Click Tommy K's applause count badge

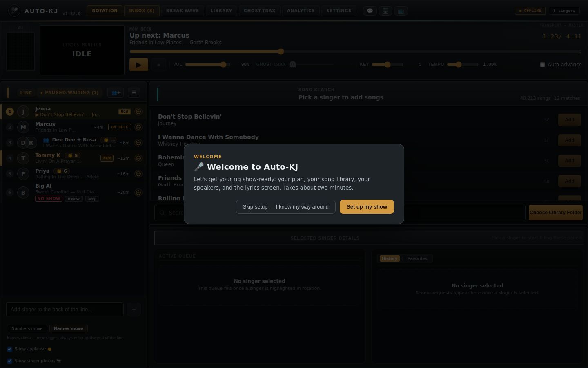(x=73, y=155)
